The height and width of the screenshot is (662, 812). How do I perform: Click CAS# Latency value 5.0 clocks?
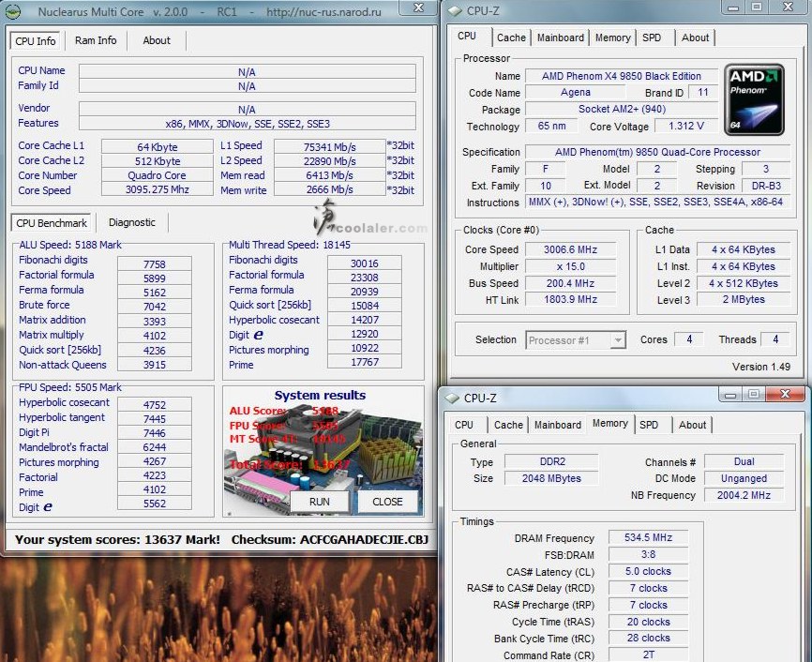point(648,571)
